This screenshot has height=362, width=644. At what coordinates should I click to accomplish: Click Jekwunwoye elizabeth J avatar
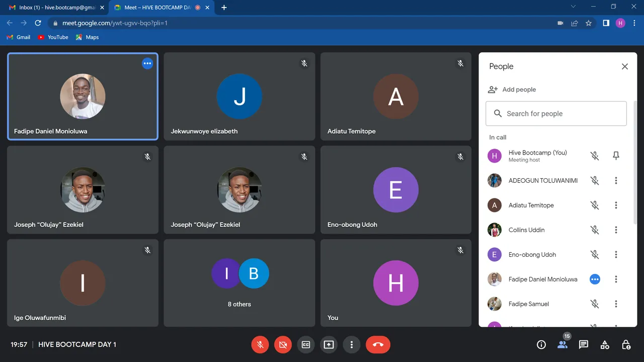(239, 96)
